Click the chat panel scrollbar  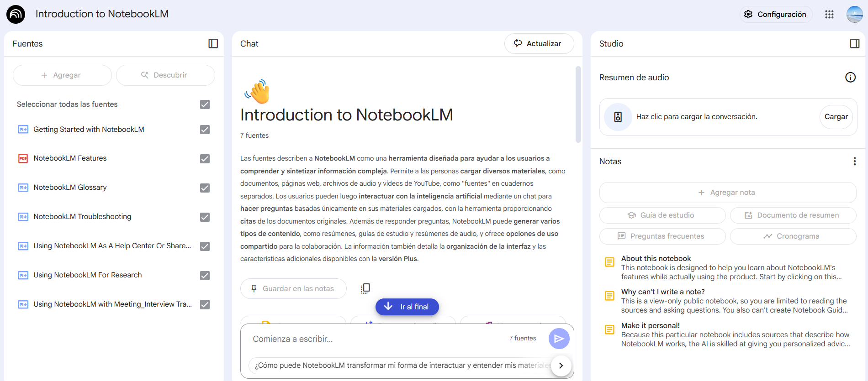coord(578,105)
